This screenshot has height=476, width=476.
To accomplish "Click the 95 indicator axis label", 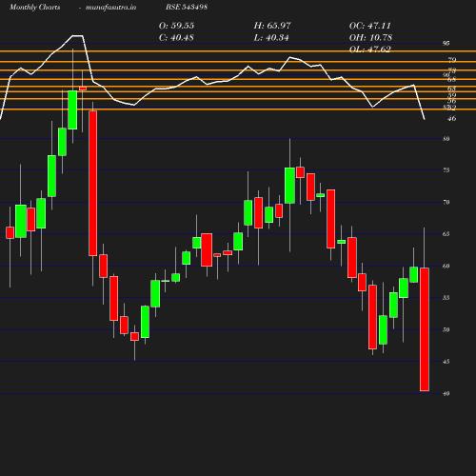I will (x=446, y=43).
